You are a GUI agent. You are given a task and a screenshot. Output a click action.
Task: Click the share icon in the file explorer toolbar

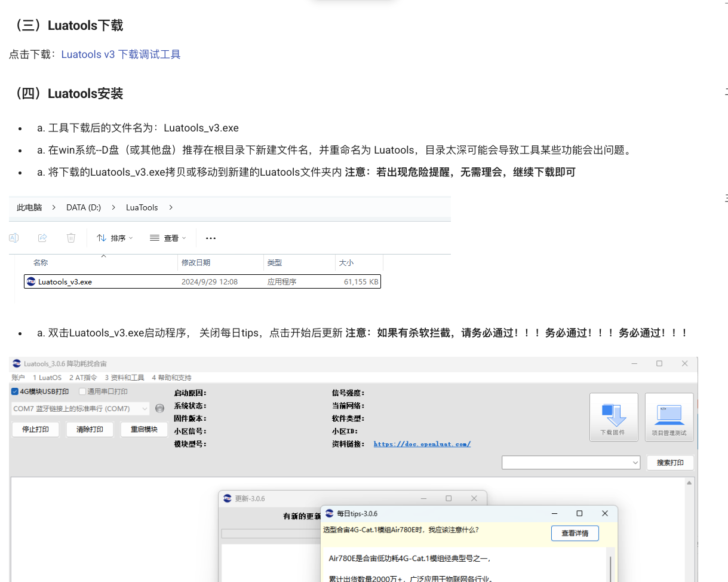click(42, 238)
